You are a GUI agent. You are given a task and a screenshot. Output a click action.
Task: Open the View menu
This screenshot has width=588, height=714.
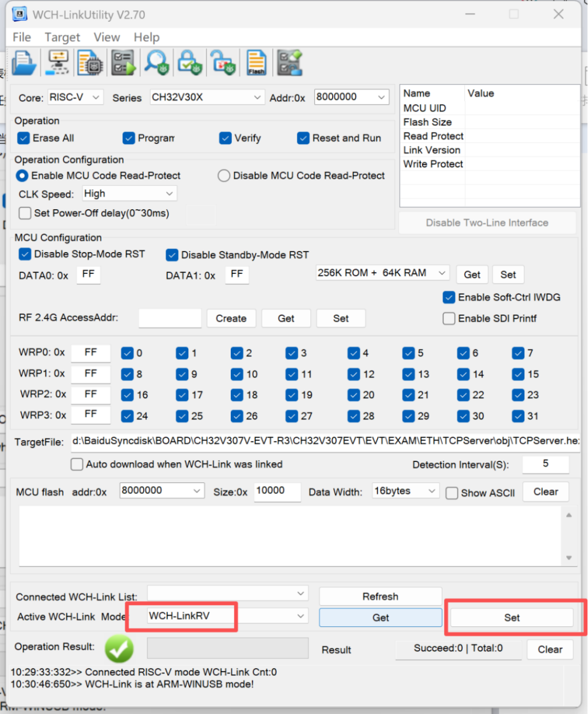click(x=107, y=37)
